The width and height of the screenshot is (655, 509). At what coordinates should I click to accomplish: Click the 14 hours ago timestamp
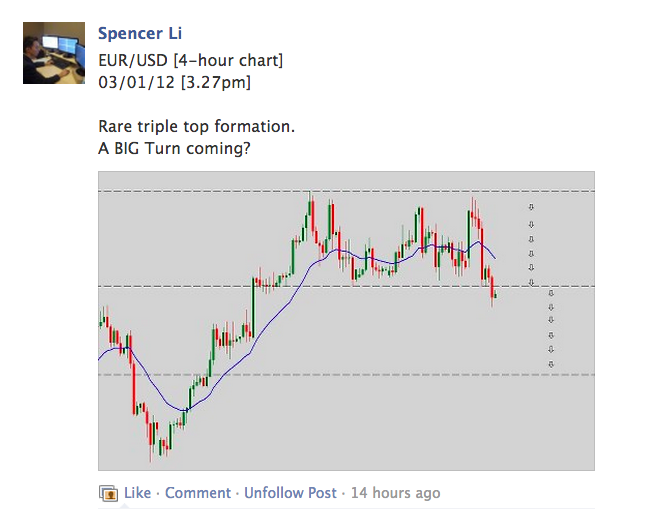click(x=393, y=493)
